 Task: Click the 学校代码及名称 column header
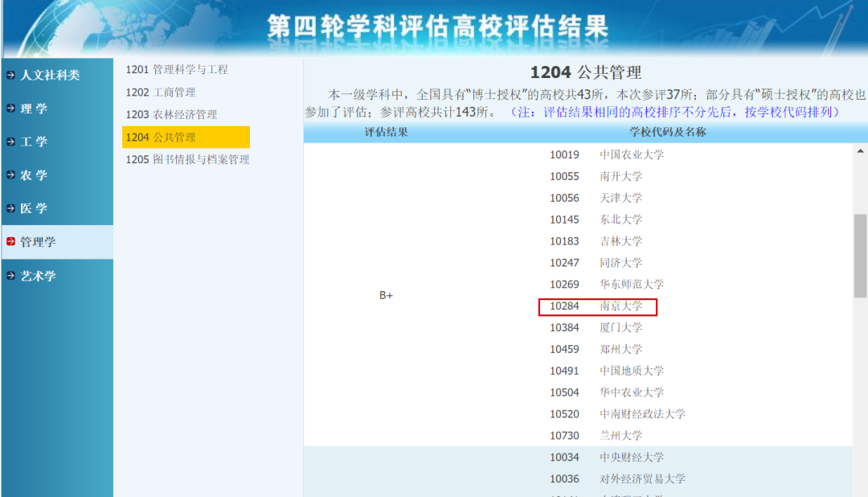click(x=668, y=132)
